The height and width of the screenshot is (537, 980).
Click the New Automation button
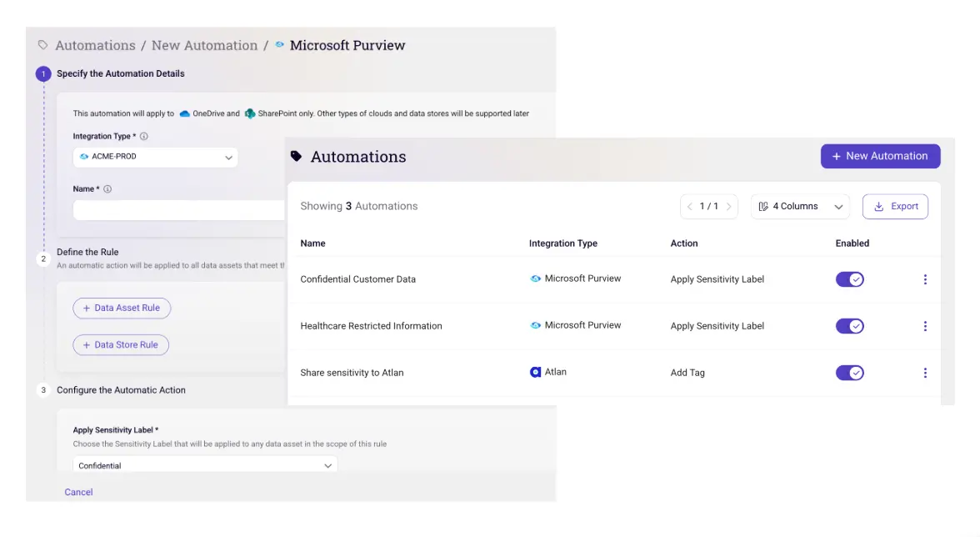(x=880, y=156)
